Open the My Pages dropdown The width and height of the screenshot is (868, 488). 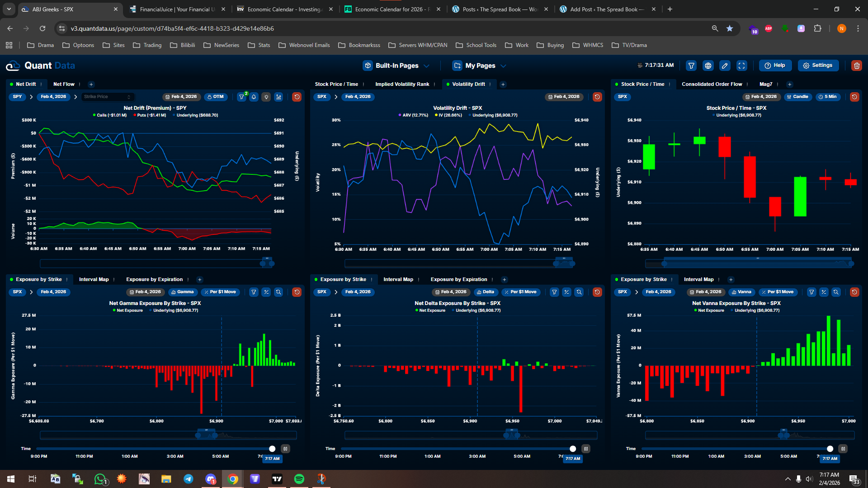coord(479,66)
